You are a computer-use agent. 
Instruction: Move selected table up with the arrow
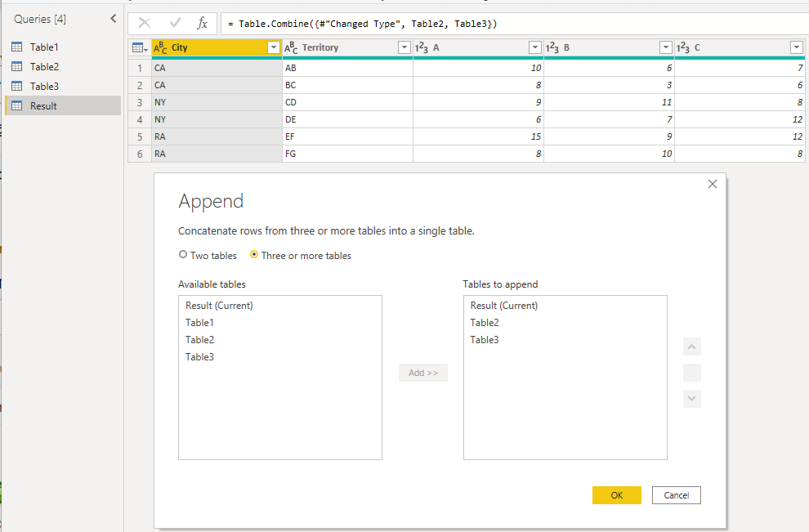pos(692,346)
